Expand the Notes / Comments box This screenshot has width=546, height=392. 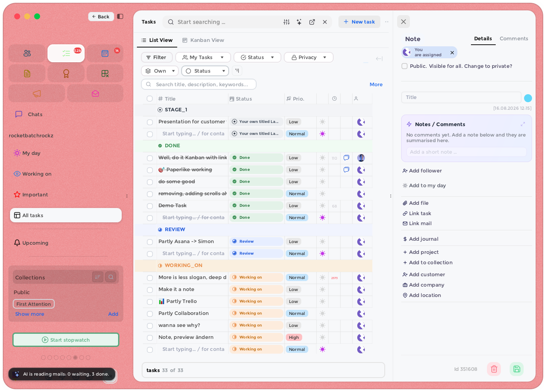pyautogui.click(x=523, y=124)
